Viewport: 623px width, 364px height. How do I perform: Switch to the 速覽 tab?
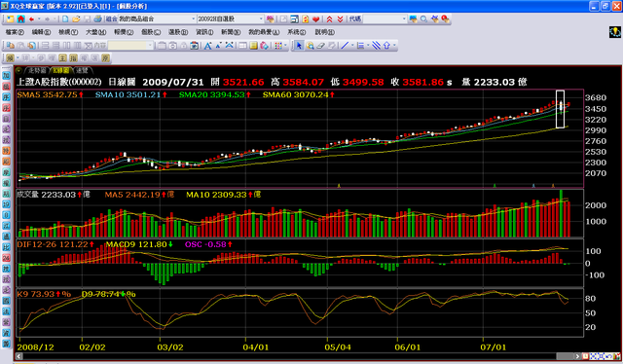click(x=82, y=70)
